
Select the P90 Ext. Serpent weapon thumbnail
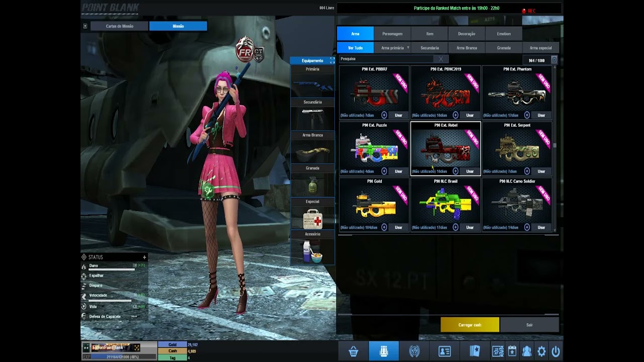[517, 149]
